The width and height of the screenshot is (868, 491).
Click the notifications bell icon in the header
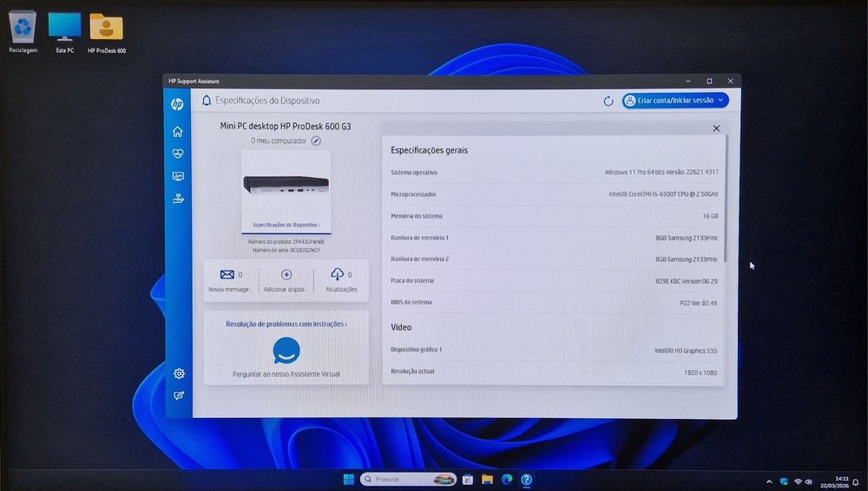point(207,100)
